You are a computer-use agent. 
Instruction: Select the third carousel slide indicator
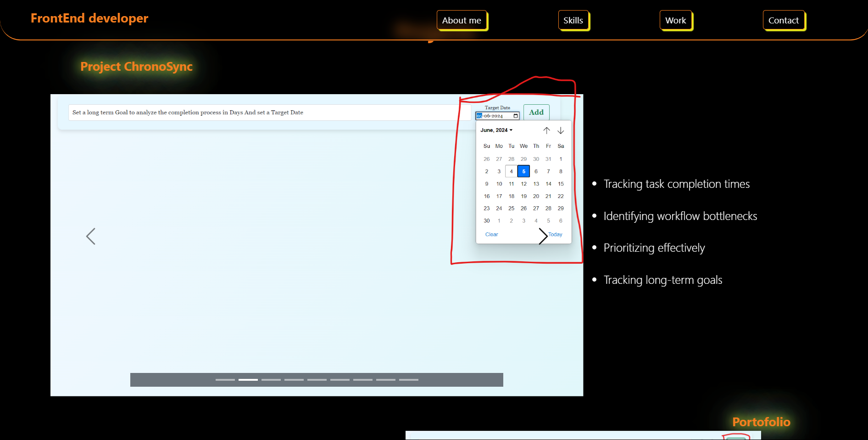(271, 380)
